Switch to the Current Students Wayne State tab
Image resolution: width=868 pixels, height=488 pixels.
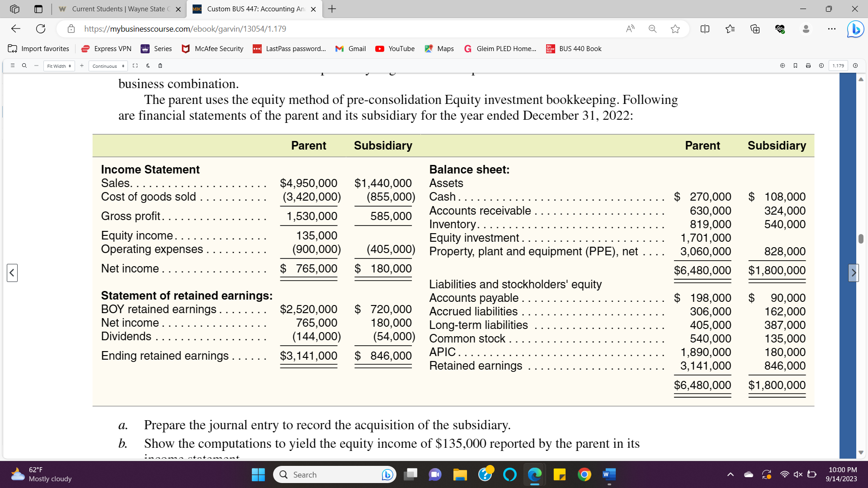tap(118, 9)
